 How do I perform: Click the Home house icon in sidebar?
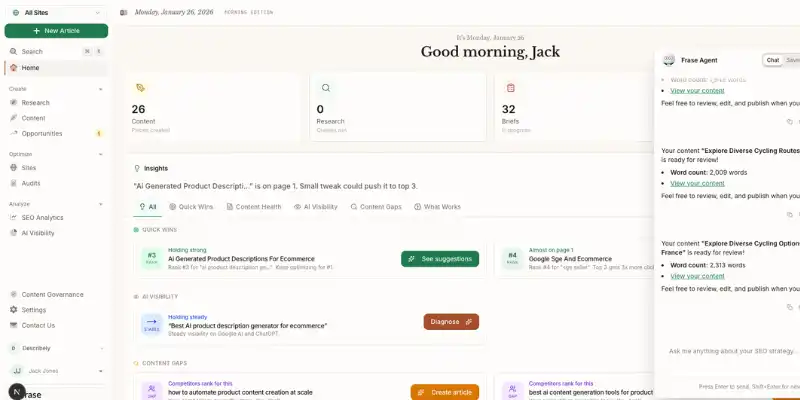(x=13, y=68)
